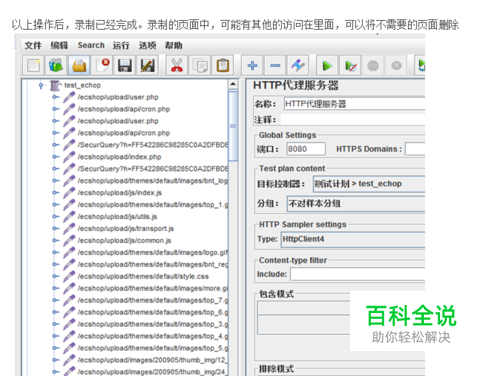Click the grey Shutdown toolbar icon

click(396, 66)
